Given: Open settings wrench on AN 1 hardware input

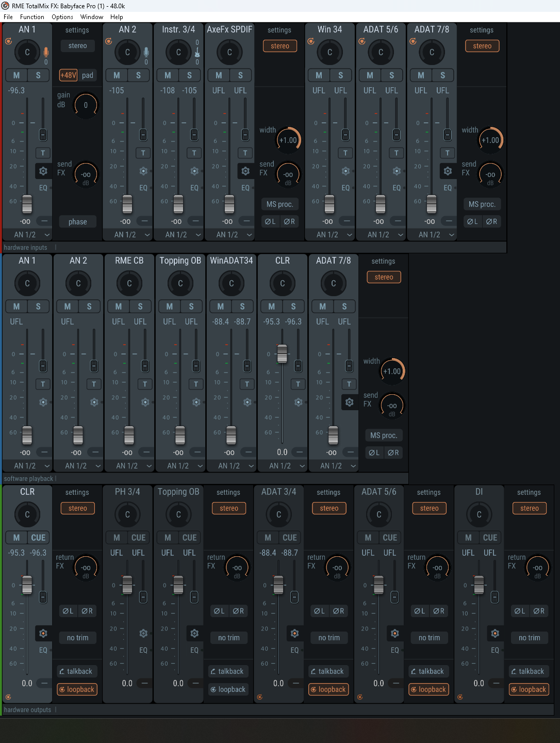Looking at the screenshot, I should pyautogui.click(x=43, y=171).
